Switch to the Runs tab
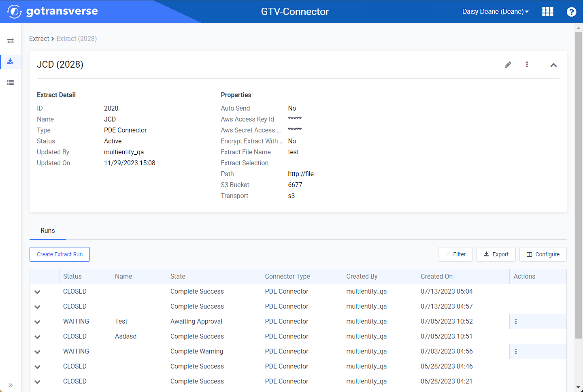Image resolution: width=583 pixels, height=392 pixels. coord(48,230)
